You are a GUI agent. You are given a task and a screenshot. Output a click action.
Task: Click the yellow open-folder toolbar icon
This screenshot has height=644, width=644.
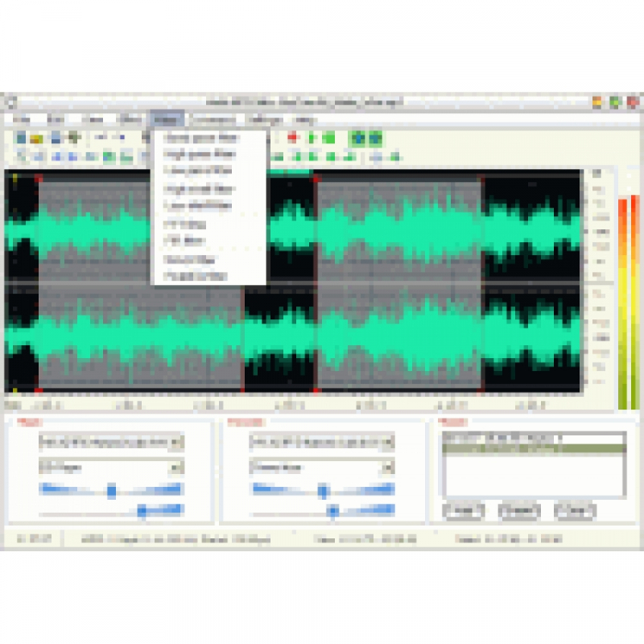36,138
